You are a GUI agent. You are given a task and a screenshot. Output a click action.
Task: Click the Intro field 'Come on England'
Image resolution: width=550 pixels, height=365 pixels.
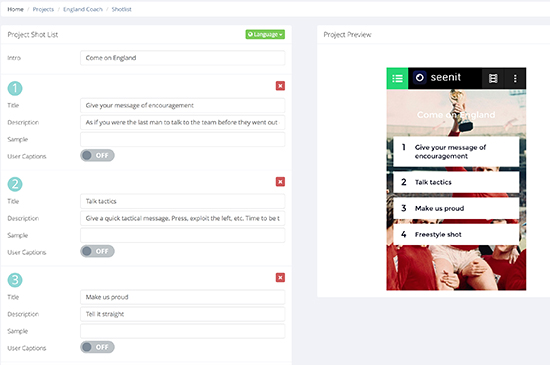coord(183,58)
